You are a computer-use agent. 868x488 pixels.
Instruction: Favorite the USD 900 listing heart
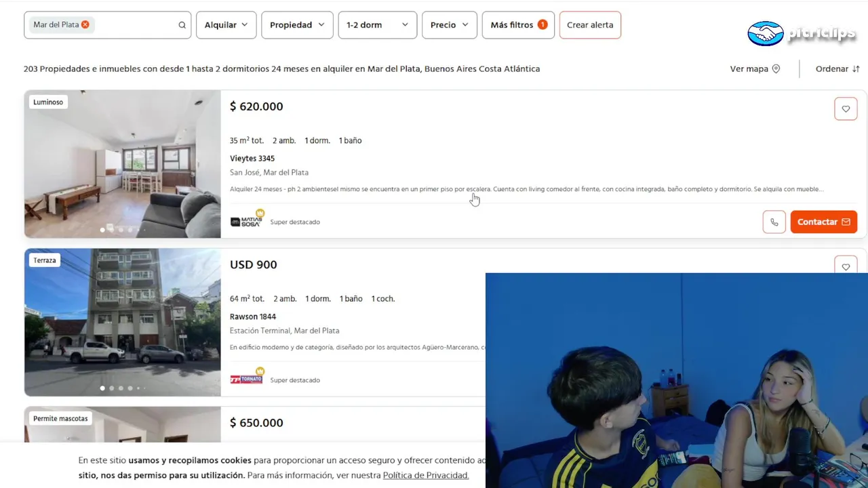coord(846,266)
